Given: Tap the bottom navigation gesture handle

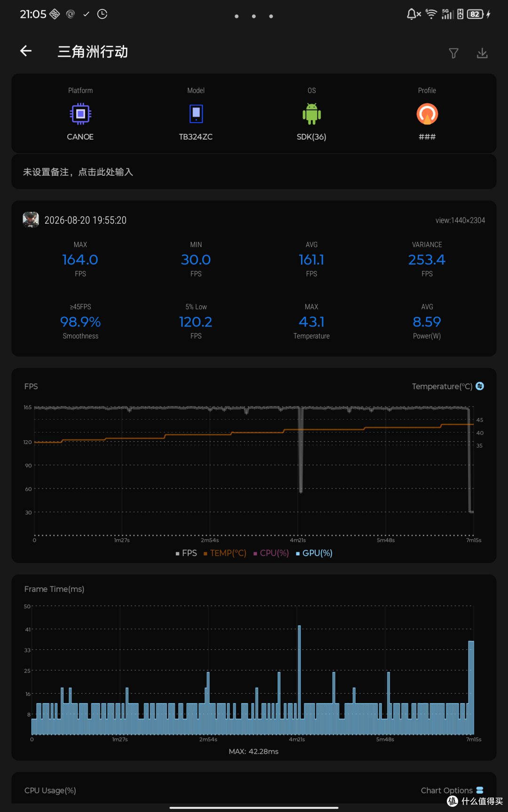Looking at the screenshot, I should pyautogui.click(x=254, y=808).
